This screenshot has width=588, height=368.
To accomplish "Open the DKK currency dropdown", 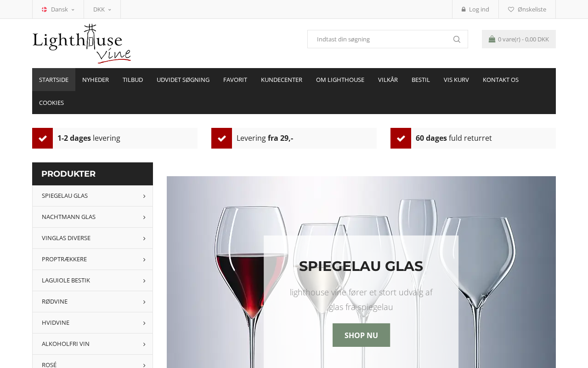I will (x=102, y=9).
